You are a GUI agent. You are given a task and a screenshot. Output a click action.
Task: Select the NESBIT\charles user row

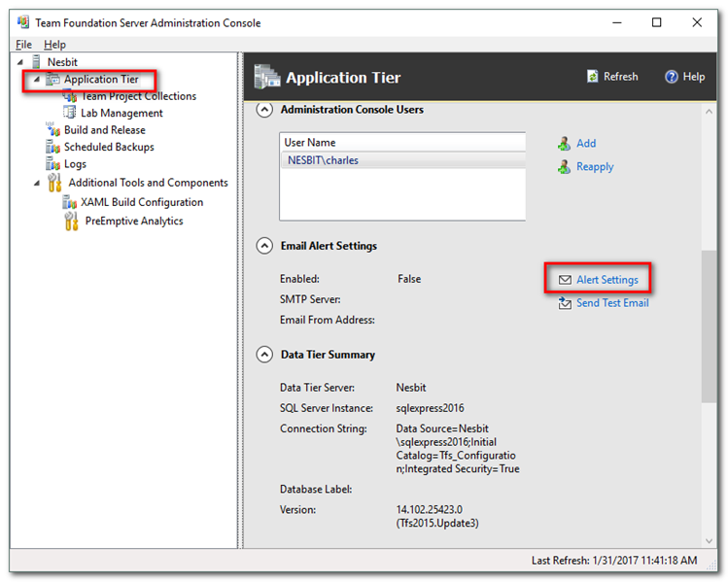(402, 160)
